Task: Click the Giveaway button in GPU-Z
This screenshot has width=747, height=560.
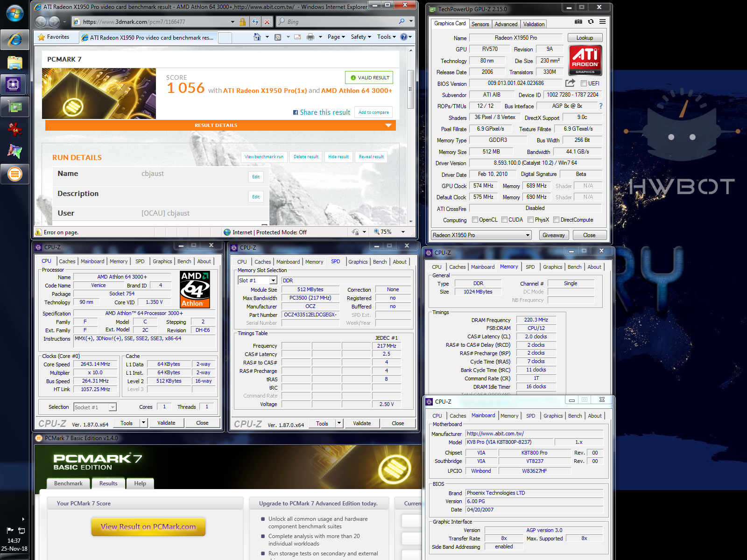Action: [554, 235]
